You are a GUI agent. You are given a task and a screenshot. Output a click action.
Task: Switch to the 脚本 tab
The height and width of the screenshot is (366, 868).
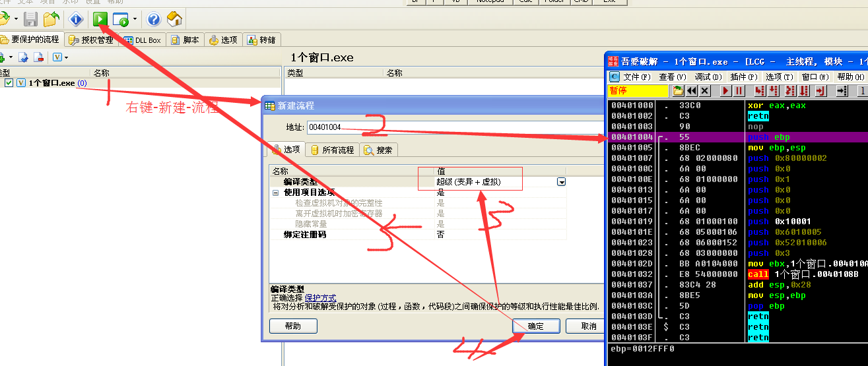pyautogui.click(x=185, y=40)
